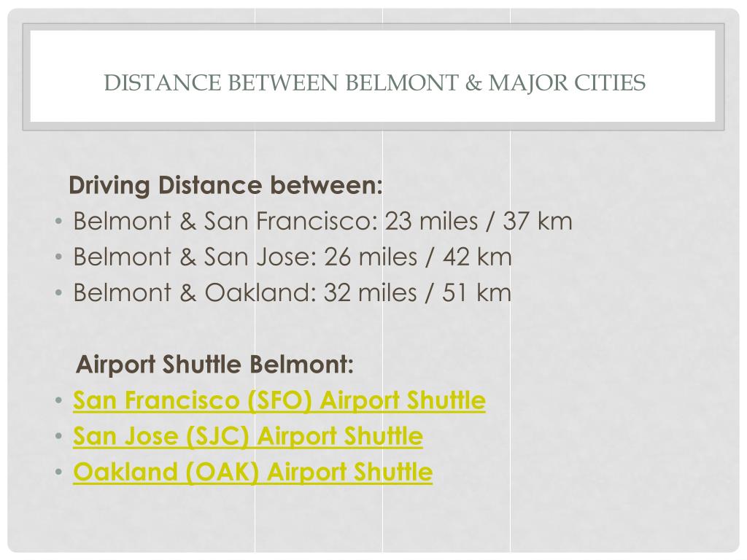Click the text 26 miles / 42 km
The image size is (747, 560).
tap(418, 257)
